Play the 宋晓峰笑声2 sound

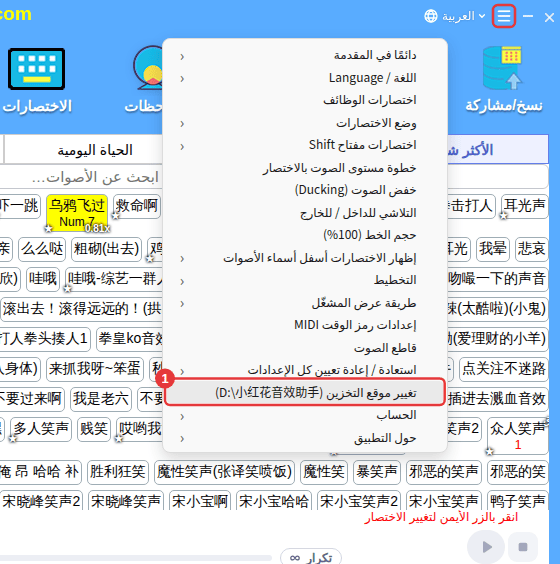tap(41, 500)
